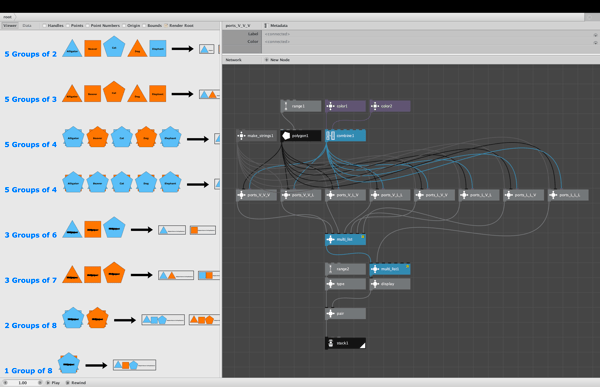Viewport: 600px width, 387px height.
Task: Select the make_strings1 node
Action: click(256, 136)
